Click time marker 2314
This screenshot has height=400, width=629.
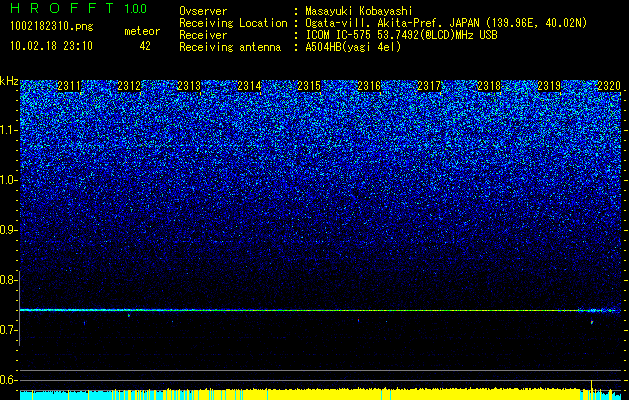(249, 86)
